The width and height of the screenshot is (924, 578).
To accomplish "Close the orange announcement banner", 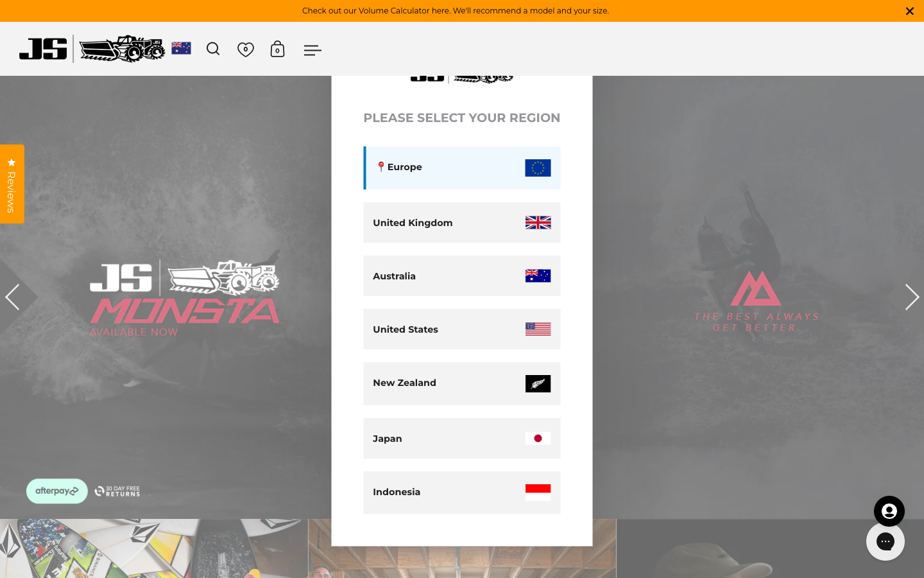I will click(x=909, y=11).
